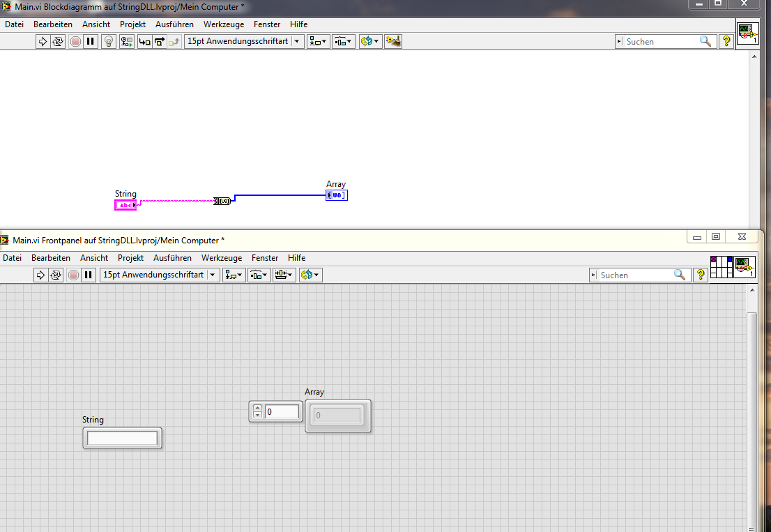Viewport: 771px width, 532px height.
Task: Open Hilfe menu in Blockdiagramm window
Action: point(298,24)
